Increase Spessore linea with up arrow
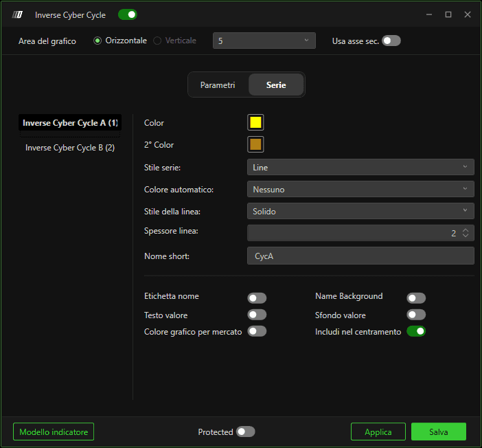 pos(466,230)
